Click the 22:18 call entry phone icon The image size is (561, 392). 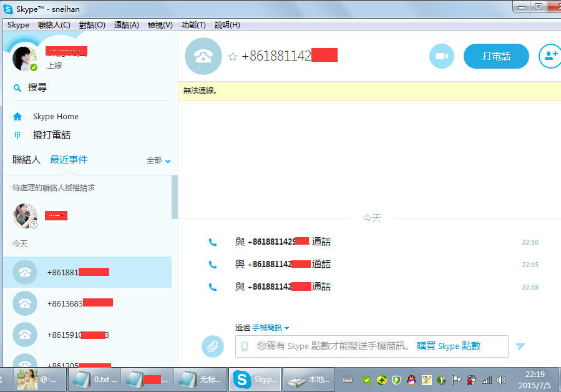tap(213, 287)
